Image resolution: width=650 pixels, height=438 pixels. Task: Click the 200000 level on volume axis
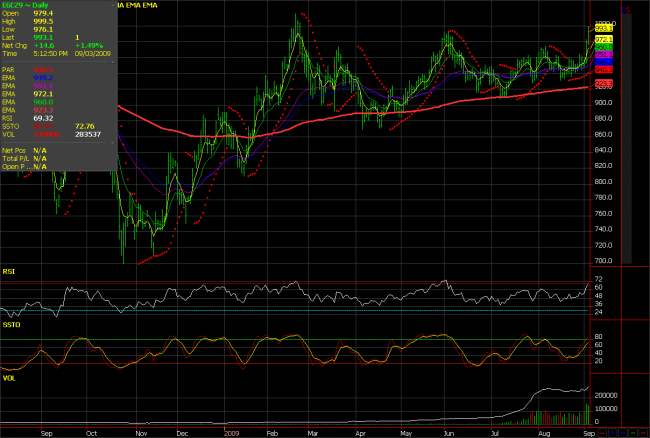tap(606, 396)
